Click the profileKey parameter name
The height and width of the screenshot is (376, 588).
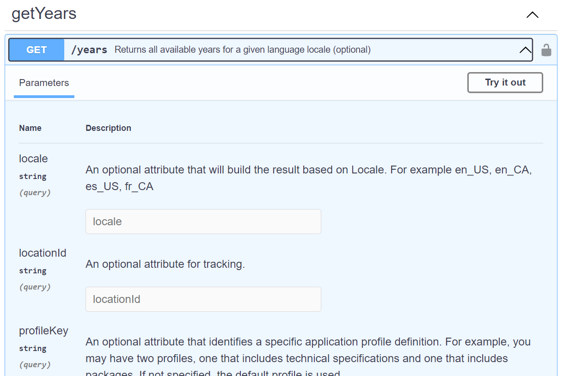[43, 331]
